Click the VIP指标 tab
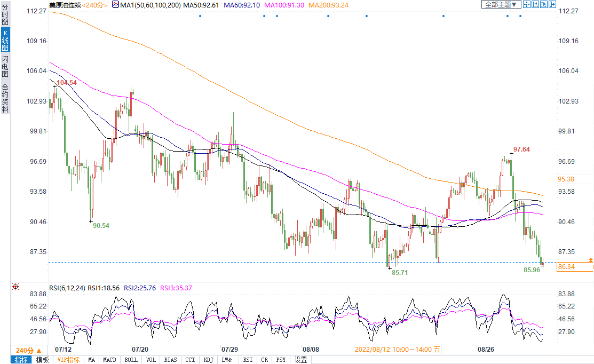The width and height of the screenshot is (594, 364). [68, 360]
